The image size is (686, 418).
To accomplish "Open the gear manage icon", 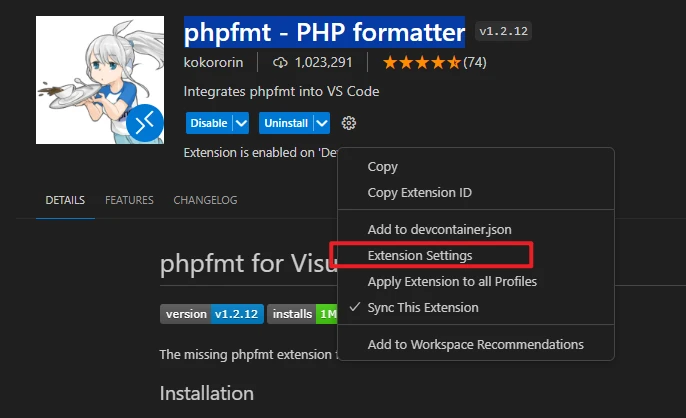I will click(x=348, y=123).
